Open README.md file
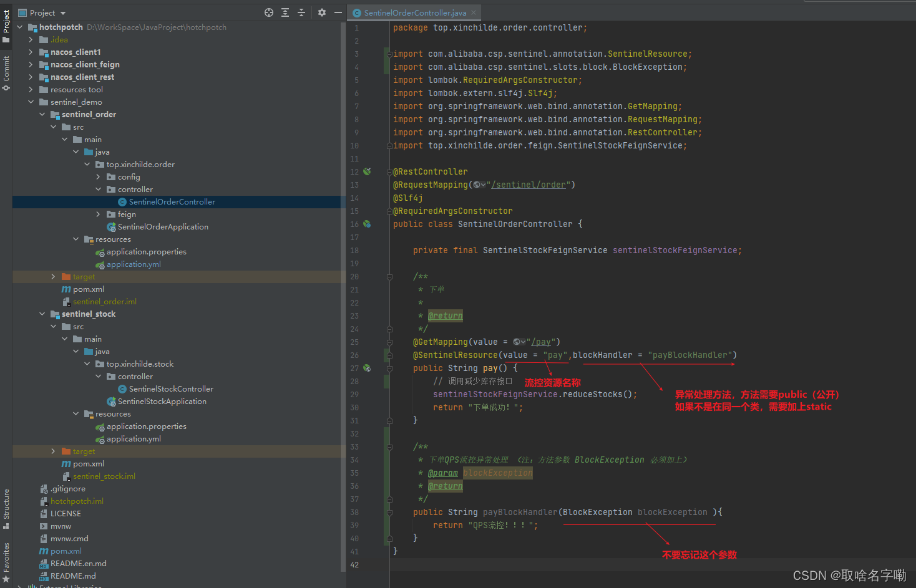The width and height of the screenshot is (916, 588). tap(73, 576)
